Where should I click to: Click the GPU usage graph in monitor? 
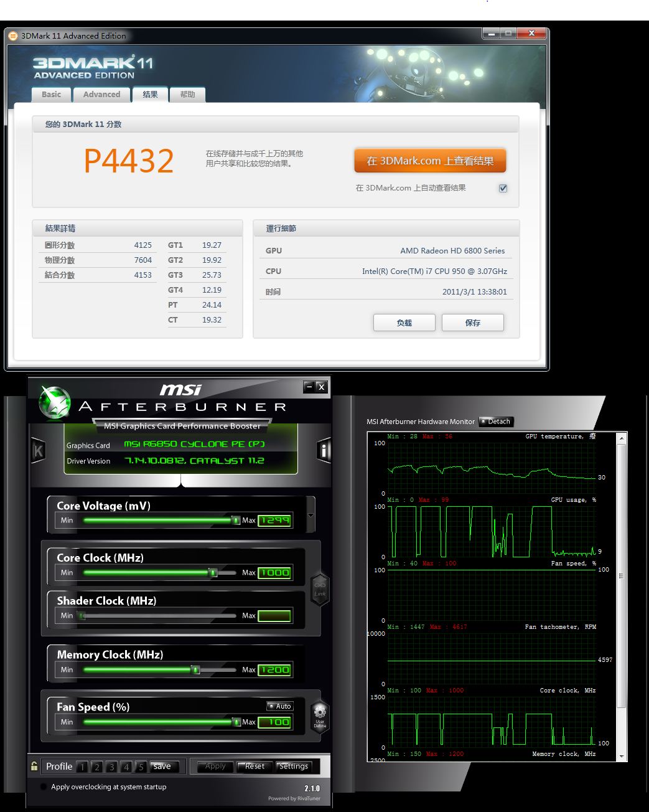click(492, 531)
